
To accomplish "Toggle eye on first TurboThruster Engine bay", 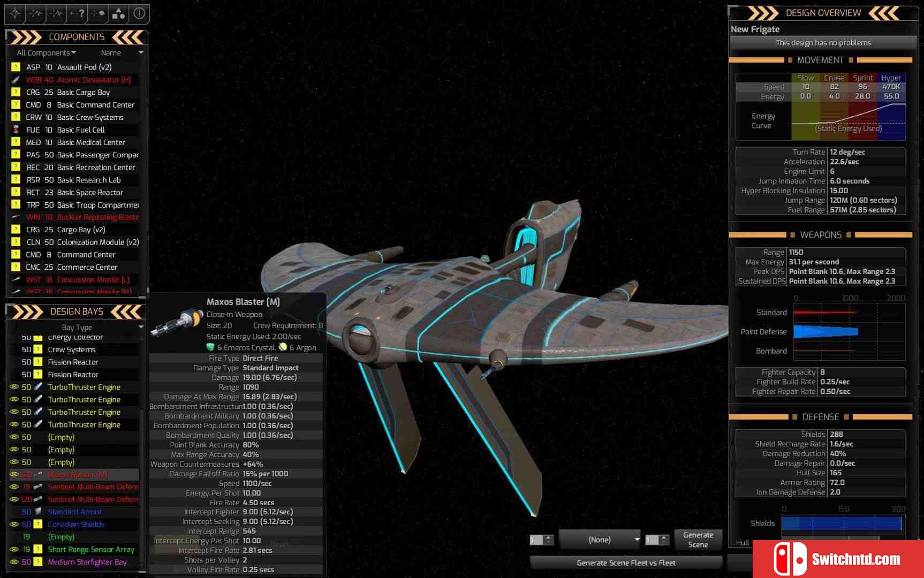I will pyautogui.click(x=14, y=387).
